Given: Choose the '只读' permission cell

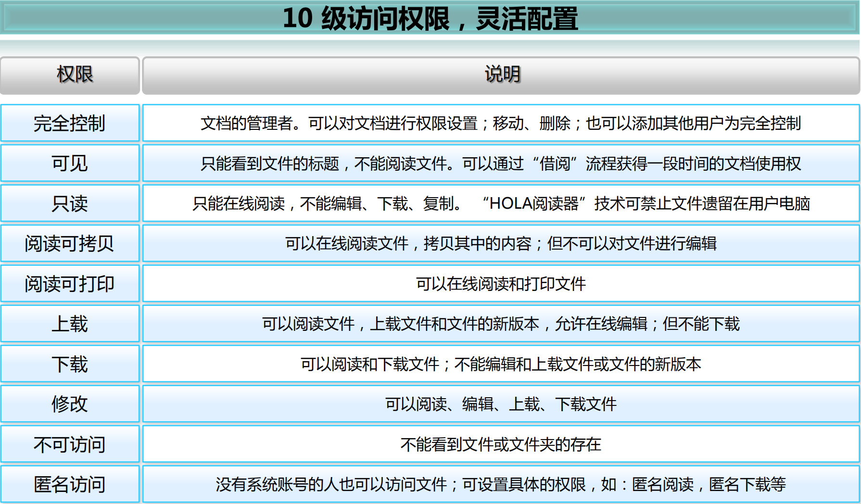Looking at the screenshot, I should click(x=70, y=203).
